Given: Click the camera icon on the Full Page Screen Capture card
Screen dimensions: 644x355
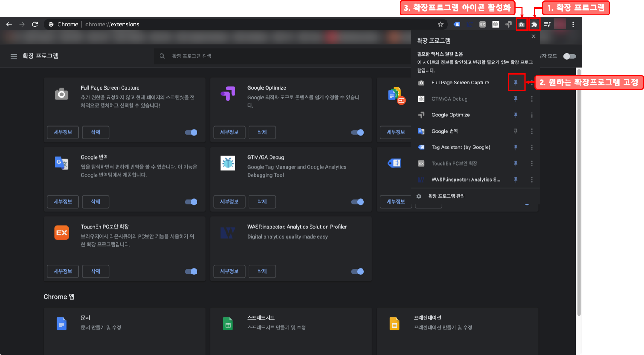Looking at the screenshot, I should (x=61, y=94).
